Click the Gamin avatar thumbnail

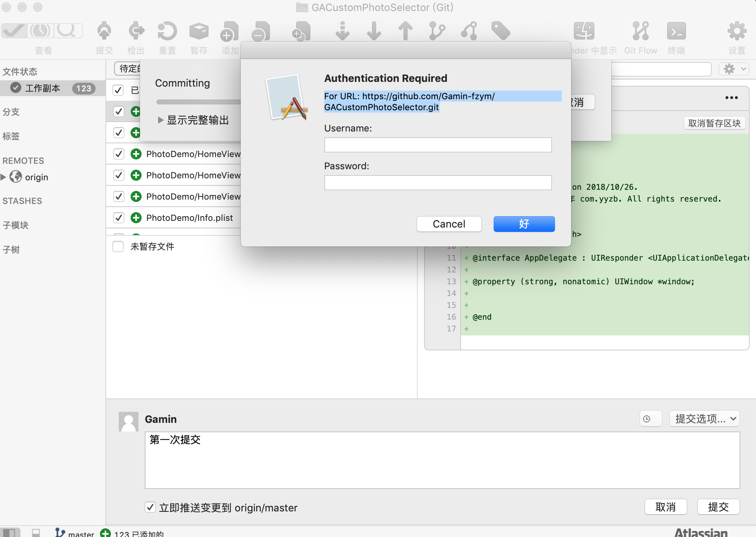pyautogui.click(x=129, y=422)
